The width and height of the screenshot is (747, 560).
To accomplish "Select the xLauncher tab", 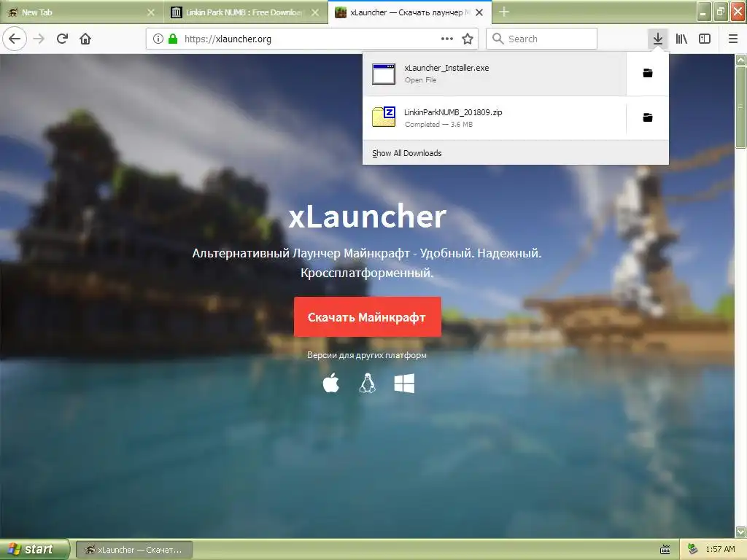I will (x=410, y=12).
